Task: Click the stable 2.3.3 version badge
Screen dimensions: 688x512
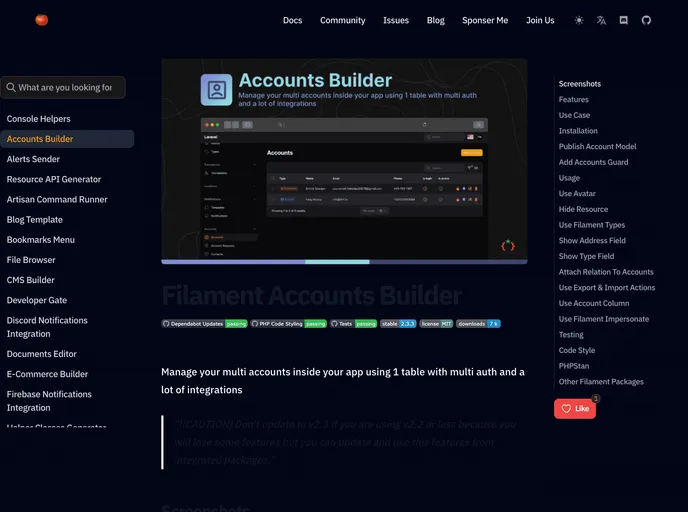Action: (x=398, y=324)
